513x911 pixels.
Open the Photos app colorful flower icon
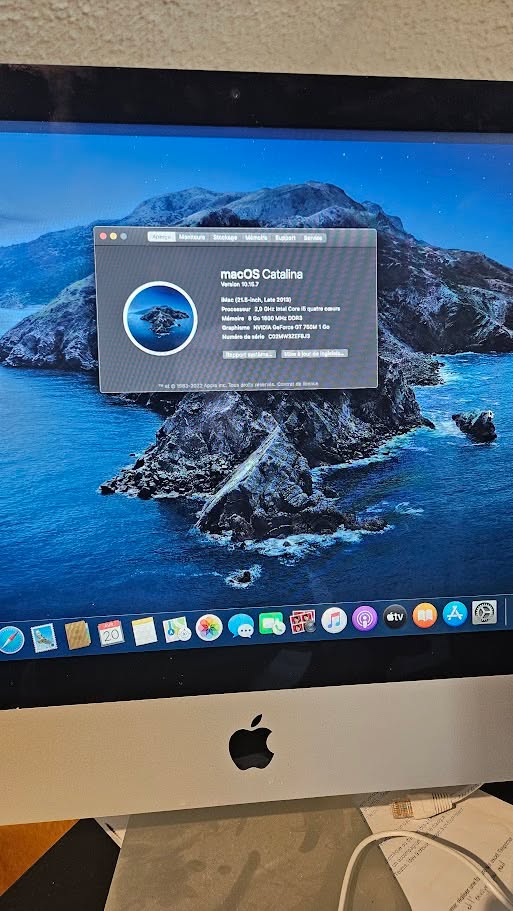coord(209,627)
